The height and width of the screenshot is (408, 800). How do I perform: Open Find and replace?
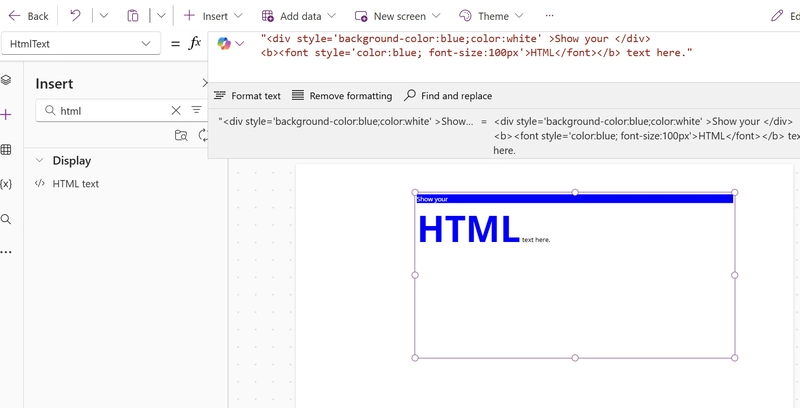point(448,96)
